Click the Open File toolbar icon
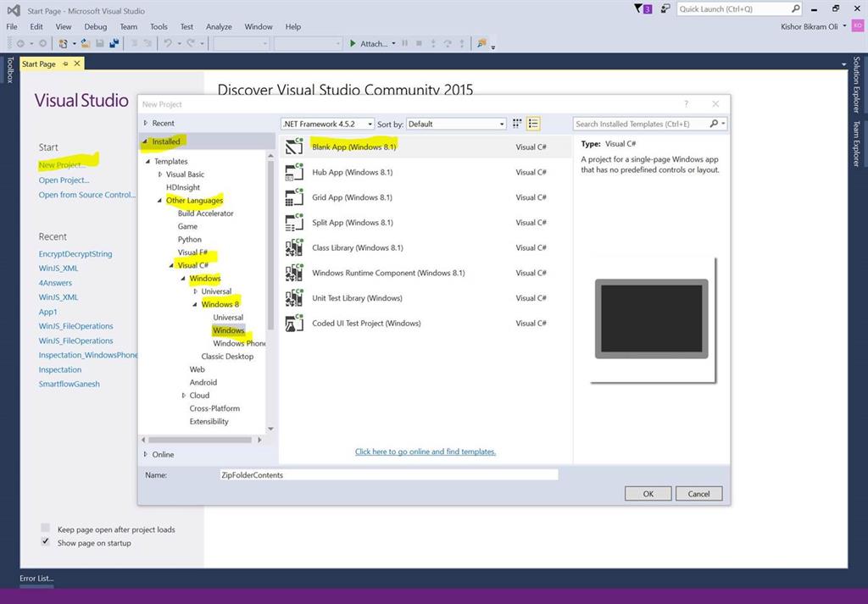This screenshot has width=868, height=604. click(86, 43)
